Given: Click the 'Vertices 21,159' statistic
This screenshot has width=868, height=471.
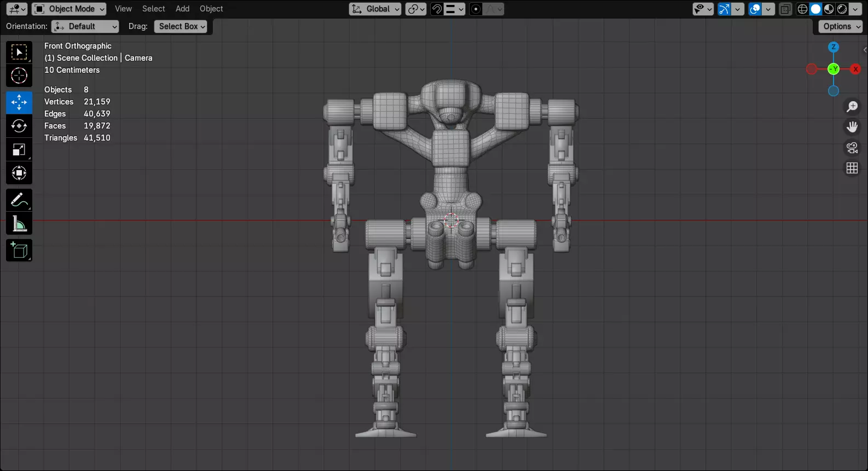Looking at the screenshot, I should click(77, 102).
